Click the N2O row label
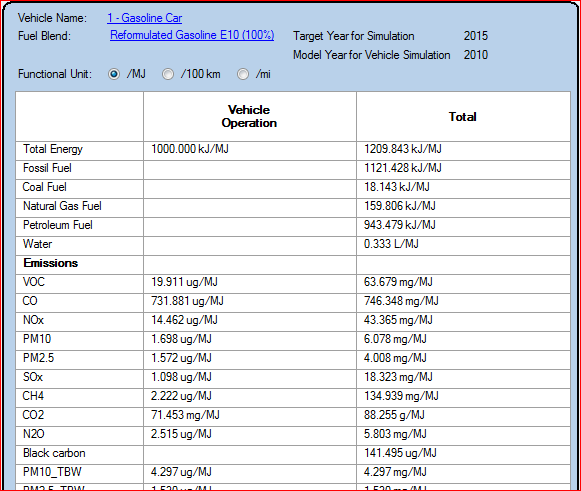 [34, 434]
